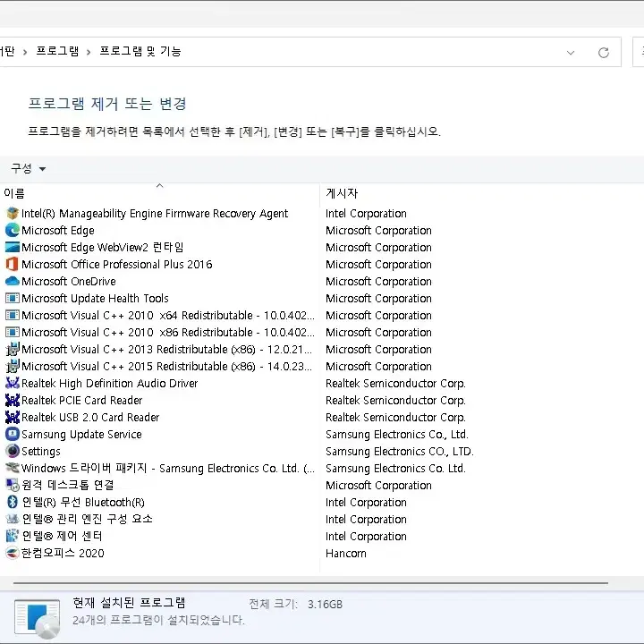Click the Visual C++ 2010 x64 Redistributable icon
Screen dimensions: 644x644
(13, 315)
